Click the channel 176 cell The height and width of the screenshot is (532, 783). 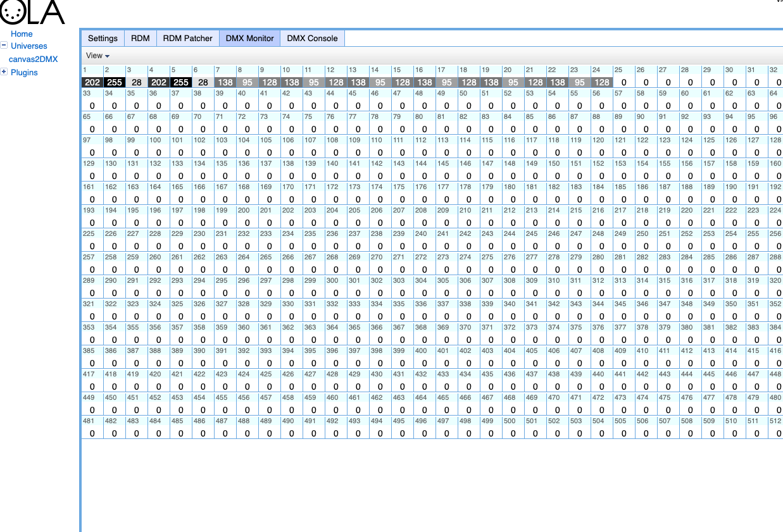[x=425, y=194]
